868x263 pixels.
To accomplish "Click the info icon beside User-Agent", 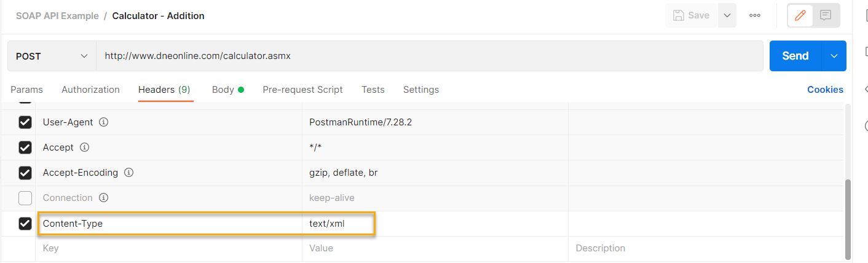I will [x=104, y=122].
